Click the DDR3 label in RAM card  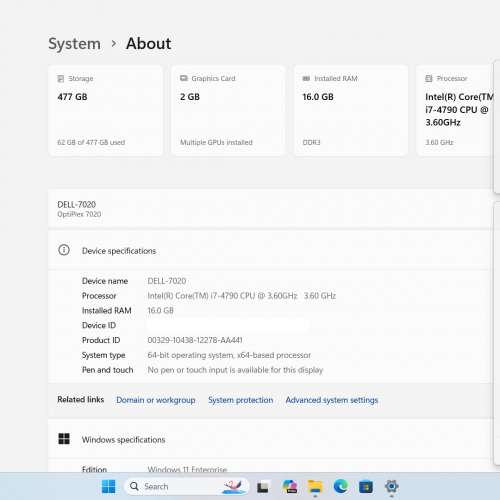[311, 142]
